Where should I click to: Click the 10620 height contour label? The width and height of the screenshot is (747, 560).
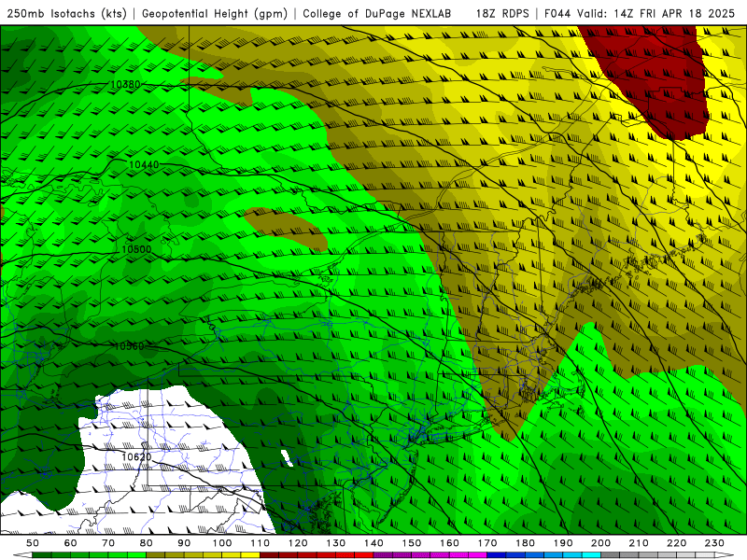coord(136,457)
